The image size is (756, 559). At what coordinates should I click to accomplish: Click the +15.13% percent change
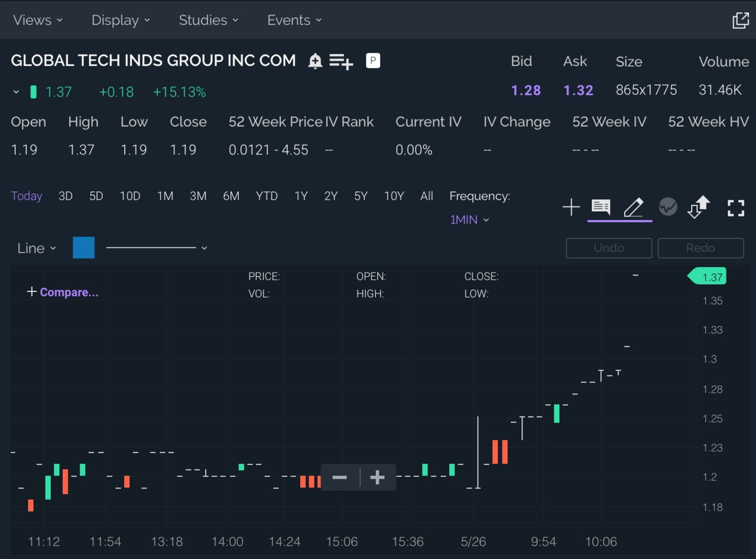tap(180, 92)
